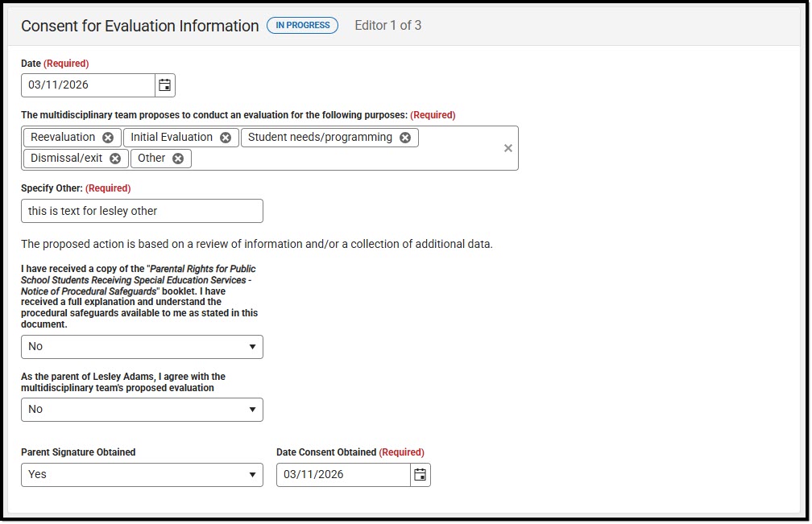This screenshot has height=524, width=812.
Task: Remove the Reevaluation purpose chip
Action: tap(108, 137)
